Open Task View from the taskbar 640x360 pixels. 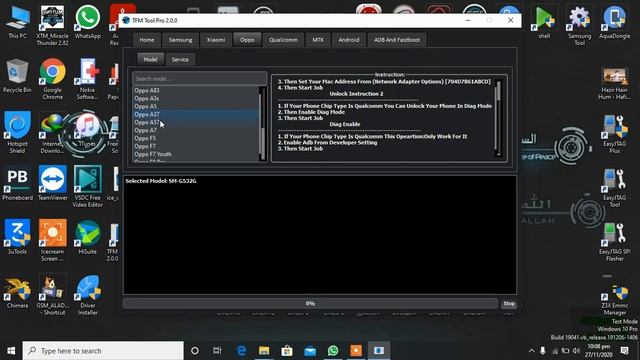pos(218,351)
